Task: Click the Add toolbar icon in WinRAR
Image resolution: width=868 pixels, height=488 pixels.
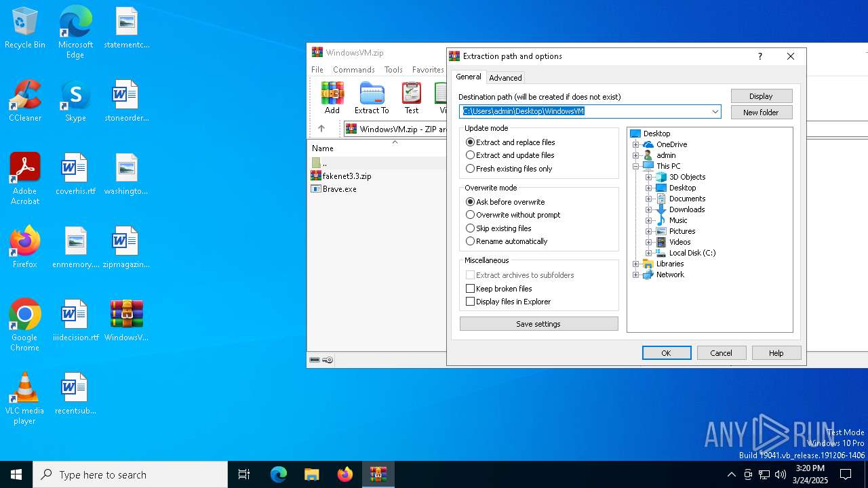Action: [x=332, y=98]
